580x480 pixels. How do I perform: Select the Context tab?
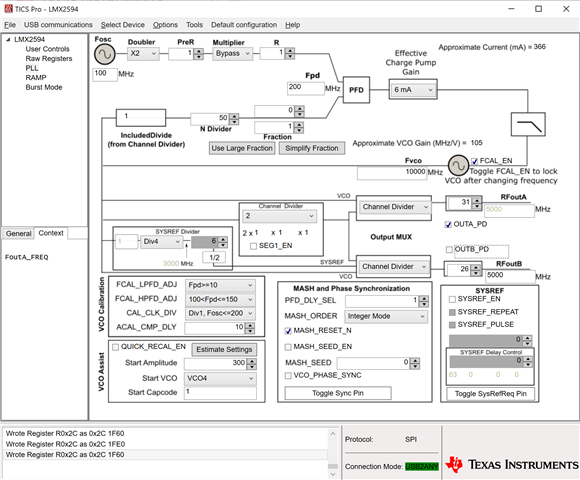[51, 233]
